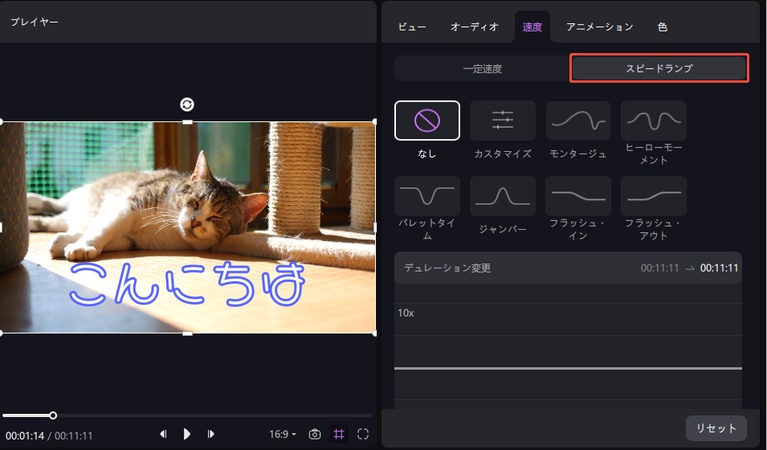The height and width of the screenshot is (450, 767).
Task: Apply the フラッシュ・イン speed ramp preset
Action: point(578,196)
